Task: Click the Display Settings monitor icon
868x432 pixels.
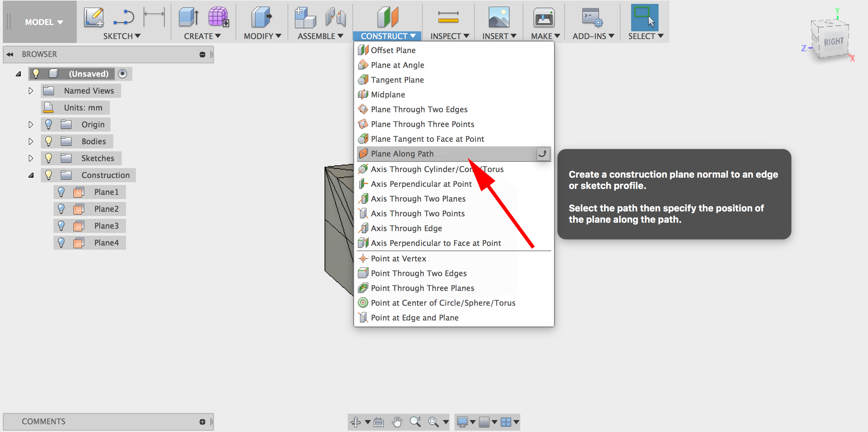Action: pyautogui.click(x=462, y=421)
